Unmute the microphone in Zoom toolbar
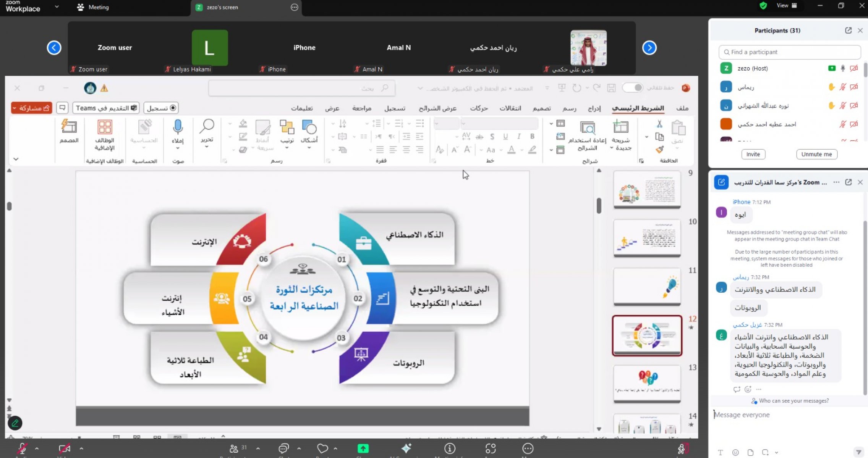Image resolution: width=868 pixels, height=458 pixels. click(22, 448)
